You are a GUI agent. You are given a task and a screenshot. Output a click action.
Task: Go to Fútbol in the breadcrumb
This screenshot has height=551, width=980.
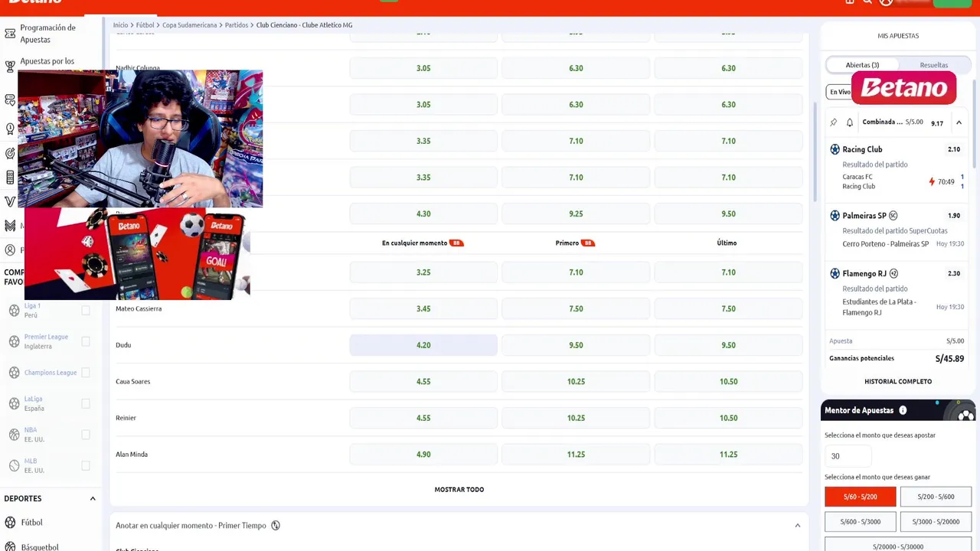pos(145,25)
